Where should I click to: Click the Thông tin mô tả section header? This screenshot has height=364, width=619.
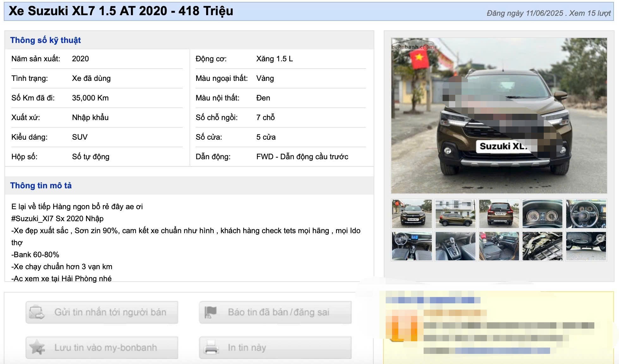pos(41,185)
